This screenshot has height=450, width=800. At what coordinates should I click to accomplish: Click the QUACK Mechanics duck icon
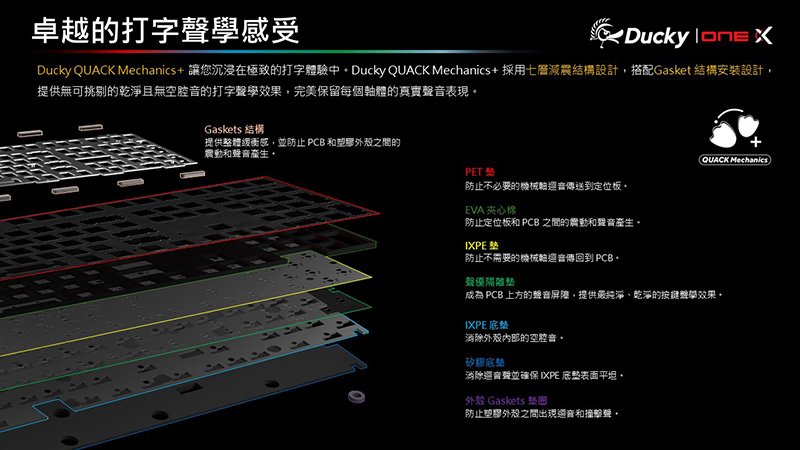[735, 128]
